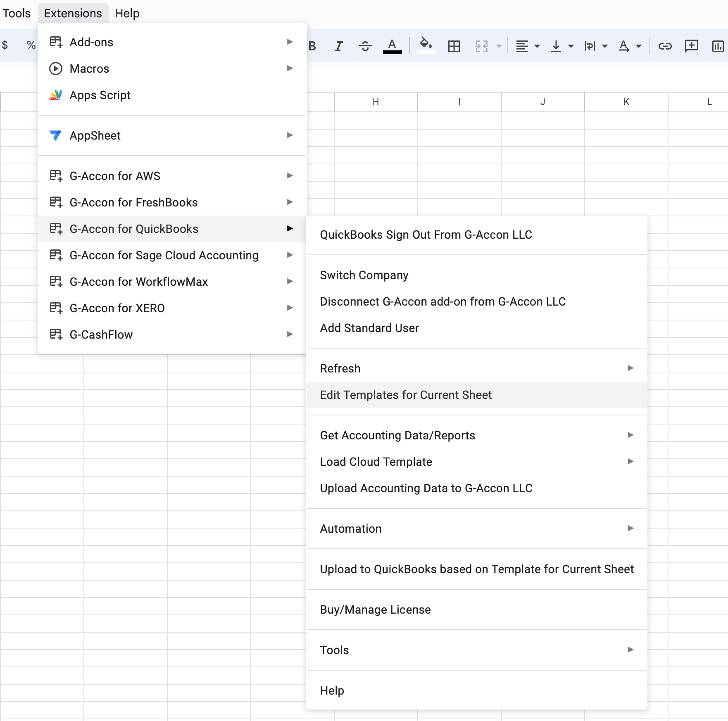Open G-Accon for XERO submenu
Image resolution: width=728 pixels, height=721 pixels.
click(x=172, y=308)
